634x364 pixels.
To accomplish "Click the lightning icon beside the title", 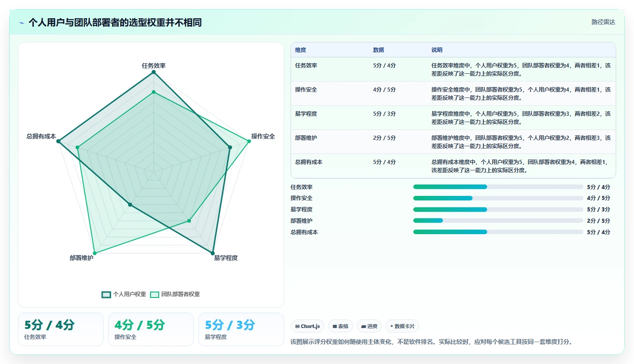I will point(22,23).
